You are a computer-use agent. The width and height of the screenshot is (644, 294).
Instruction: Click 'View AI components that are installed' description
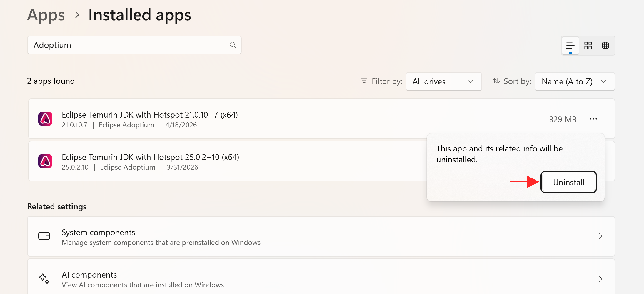143,285
